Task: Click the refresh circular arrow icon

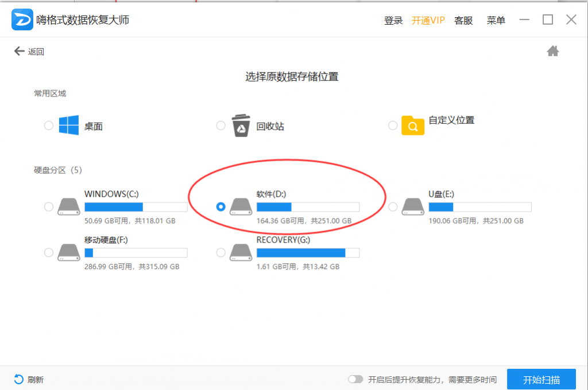Action: coord(18,379)
